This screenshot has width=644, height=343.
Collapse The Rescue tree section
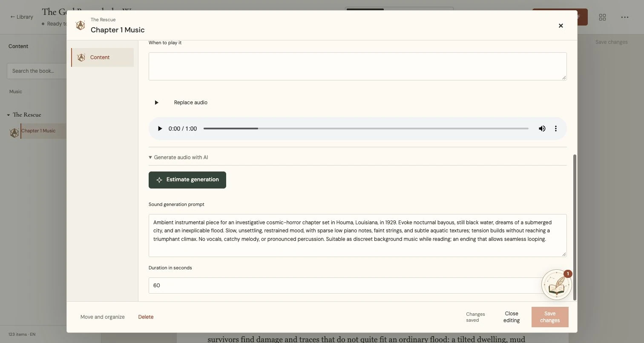(9, 115)
